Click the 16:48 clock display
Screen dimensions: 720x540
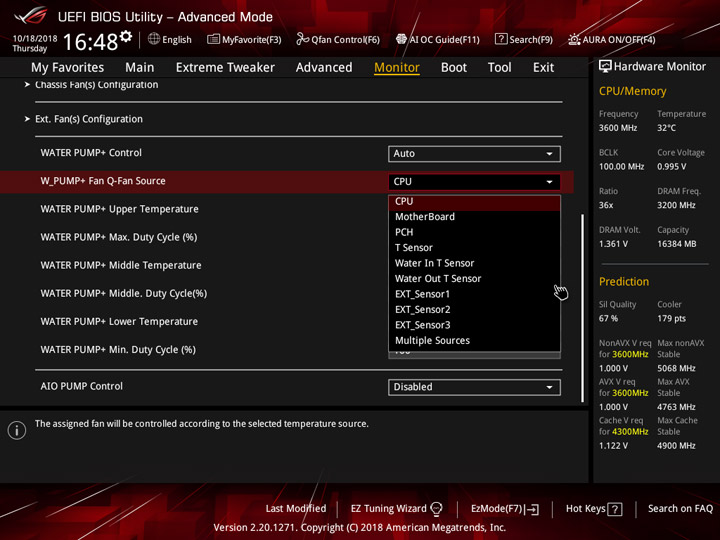click(90, 42)
